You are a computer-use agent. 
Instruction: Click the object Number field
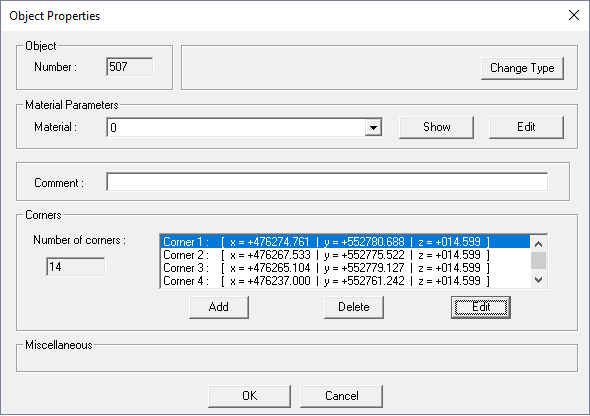pos(130,67)
